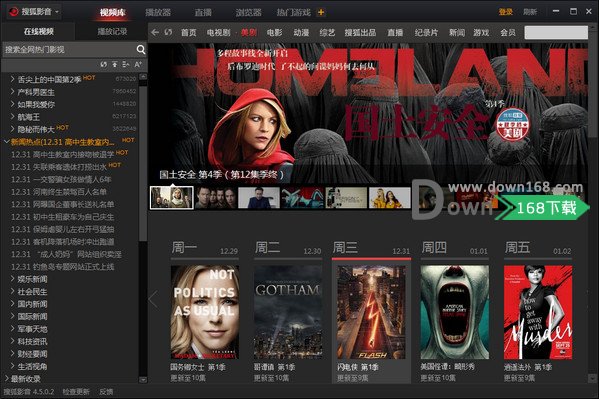Select the 周四 schedule day tab

[434, 248]
